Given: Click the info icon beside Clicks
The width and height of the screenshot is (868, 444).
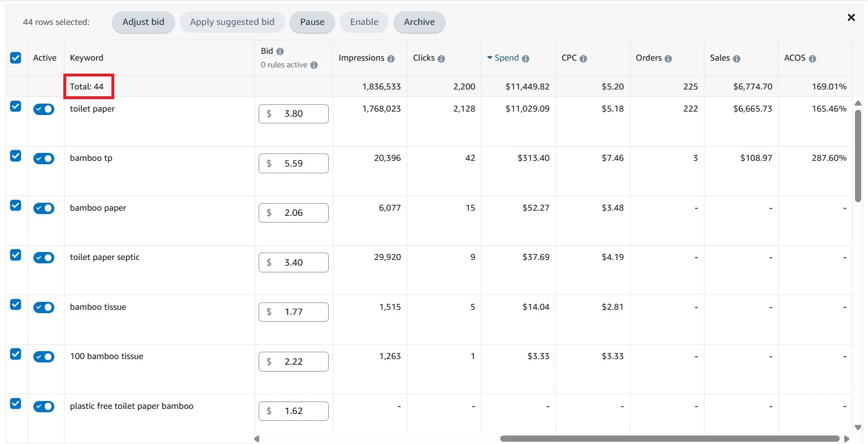Looking at the screenshot, I should [x=441, y=58].
